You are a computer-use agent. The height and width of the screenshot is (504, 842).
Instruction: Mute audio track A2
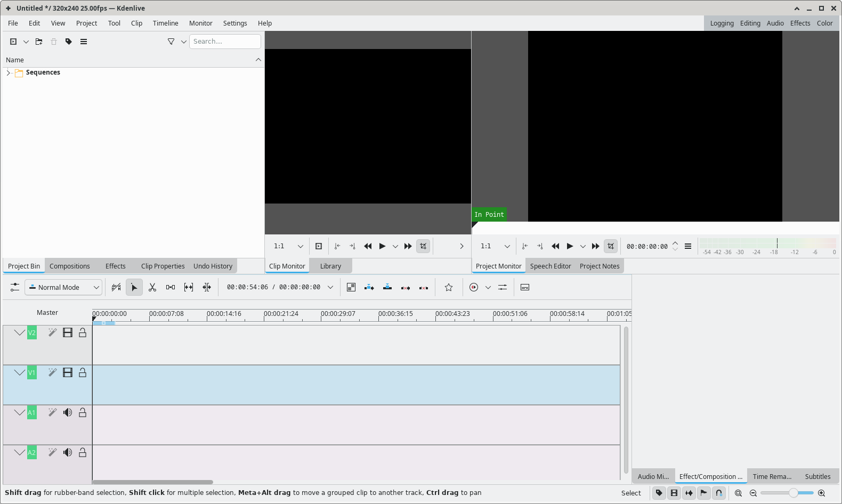68,452
